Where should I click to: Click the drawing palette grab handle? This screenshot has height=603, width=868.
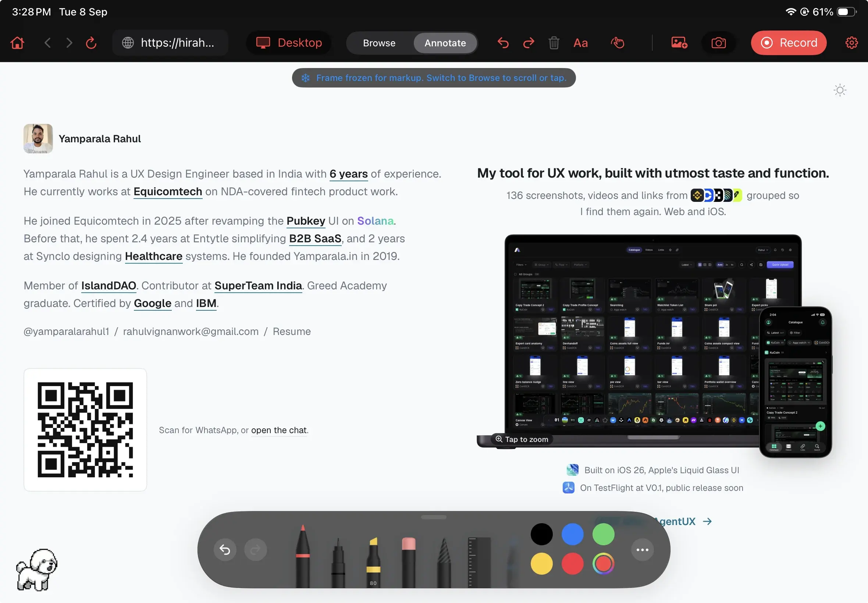click(434, 517)
